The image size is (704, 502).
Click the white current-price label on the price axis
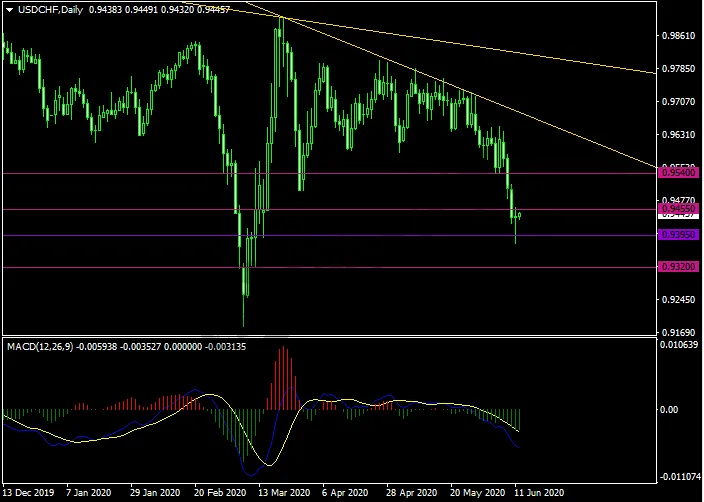[x=678, y=216]
